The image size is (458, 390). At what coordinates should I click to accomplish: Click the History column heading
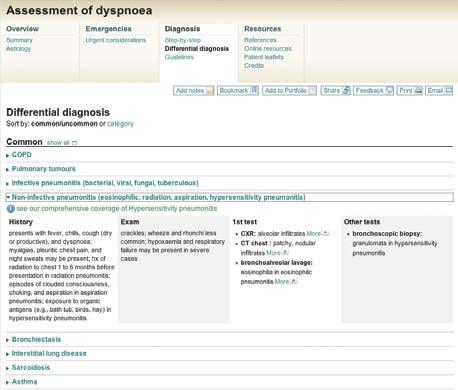21,222
